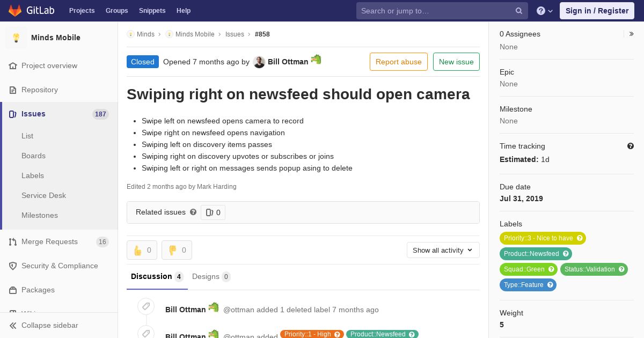Click the Bill Ottman author name link
Viewport: 644px width, 338px height.
click(288, 62)
